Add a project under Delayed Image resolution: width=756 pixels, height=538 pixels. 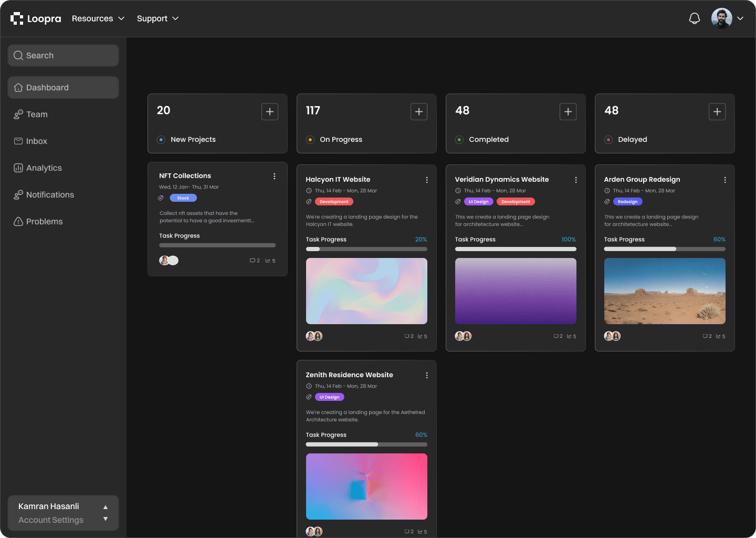click(717, 111)
